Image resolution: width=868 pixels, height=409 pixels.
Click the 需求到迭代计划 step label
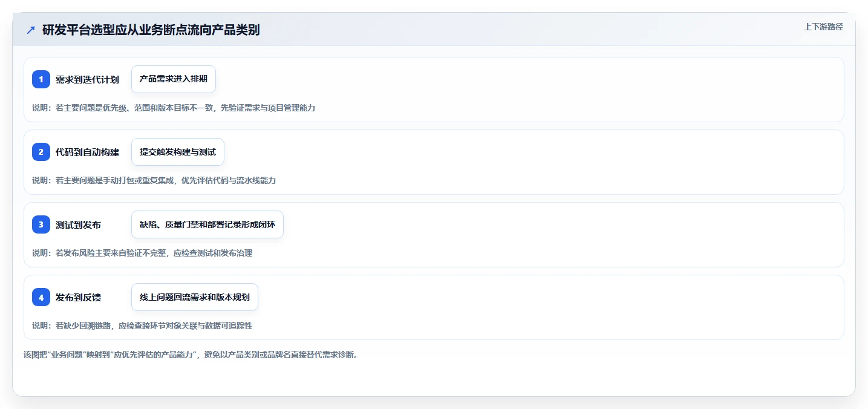point(87,80)
